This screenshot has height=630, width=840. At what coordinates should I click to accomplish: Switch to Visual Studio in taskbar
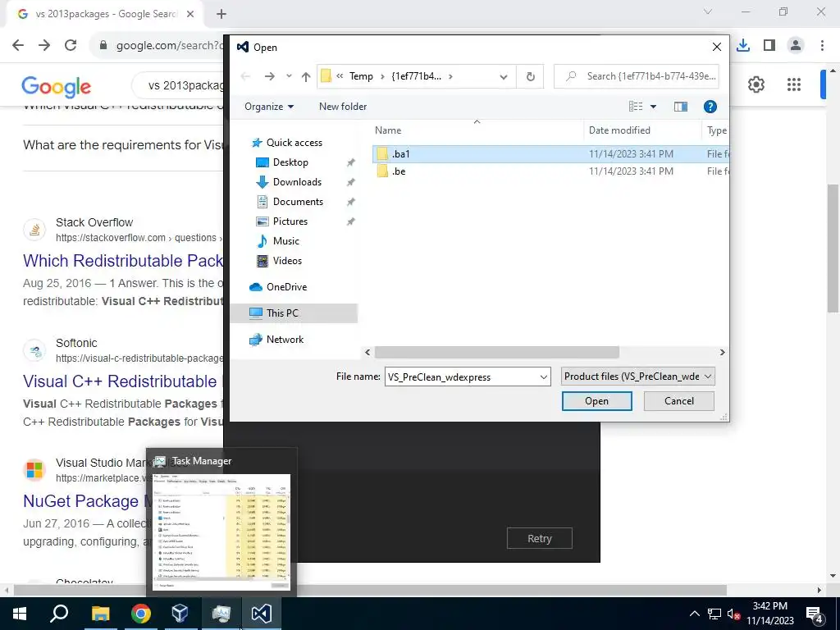pyautogui.click(x=262, y=614)
